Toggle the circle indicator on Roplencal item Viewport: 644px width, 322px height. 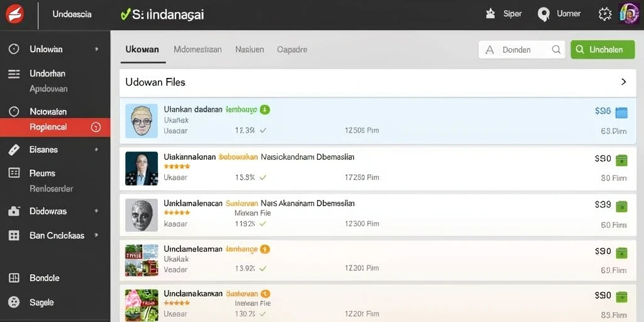click(96, 127)
